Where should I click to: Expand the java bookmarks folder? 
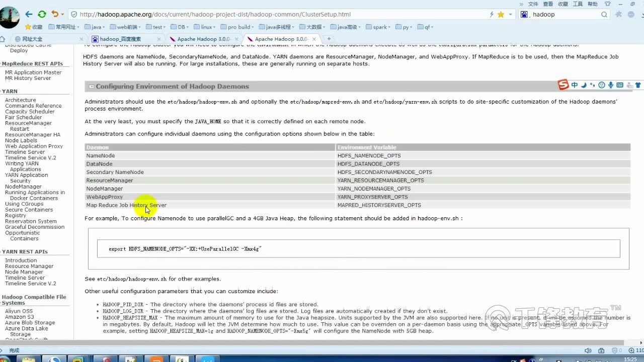[x=95, y=27]
